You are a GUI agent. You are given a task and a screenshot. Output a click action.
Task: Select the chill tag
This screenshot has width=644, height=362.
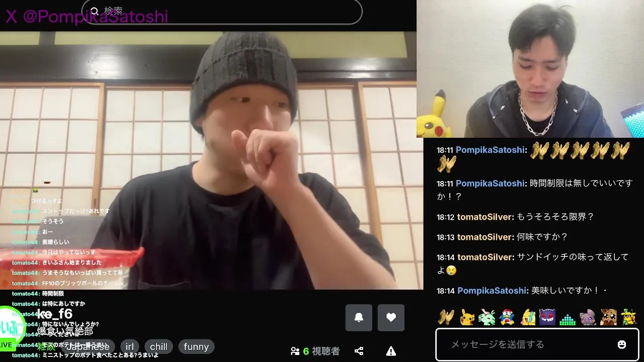(158, 346)
